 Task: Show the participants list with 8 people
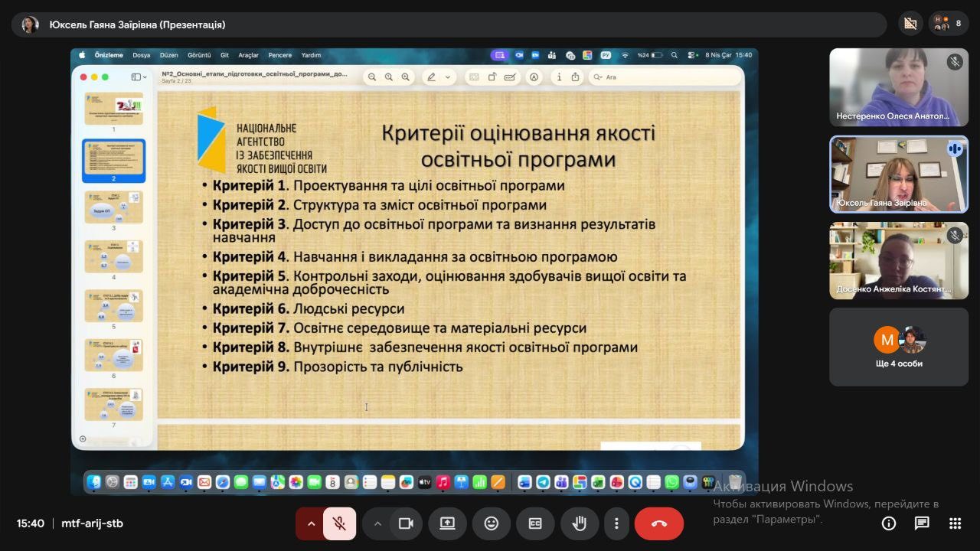[949, 24]
